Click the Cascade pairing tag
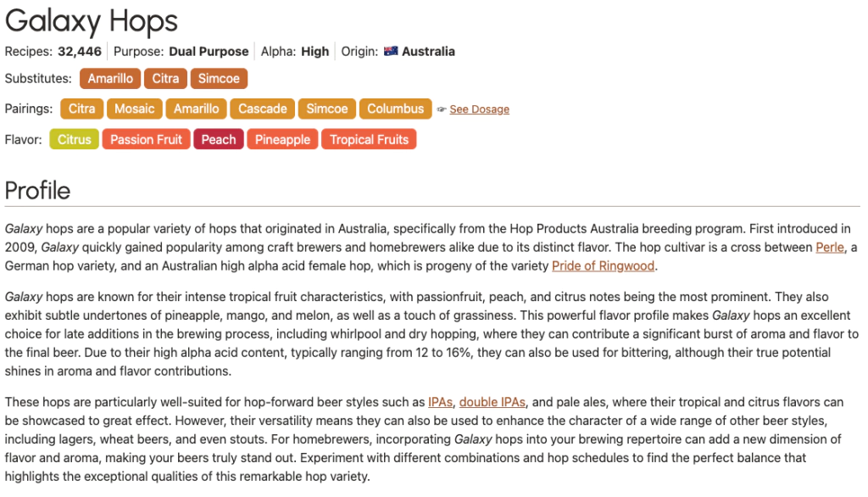868x497 pixels. tap(262, 109)
